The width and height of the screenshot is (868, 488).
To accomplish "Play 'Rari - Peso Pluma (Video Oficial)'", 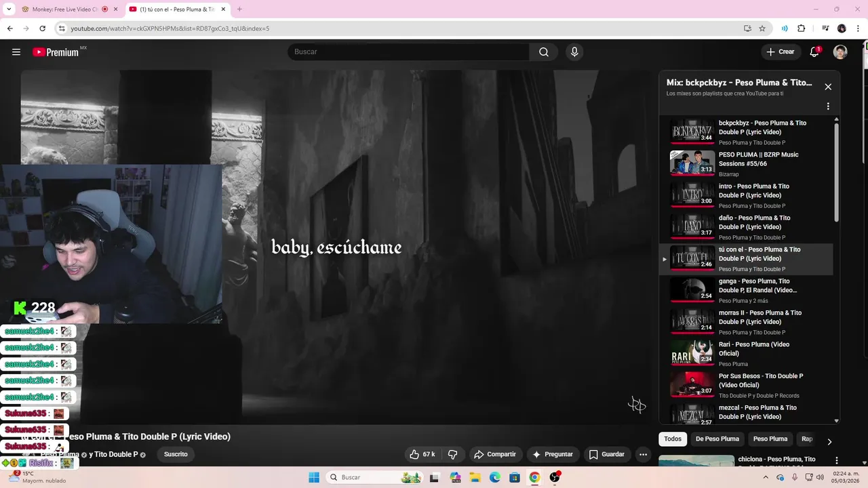I will tap(746, 353).
